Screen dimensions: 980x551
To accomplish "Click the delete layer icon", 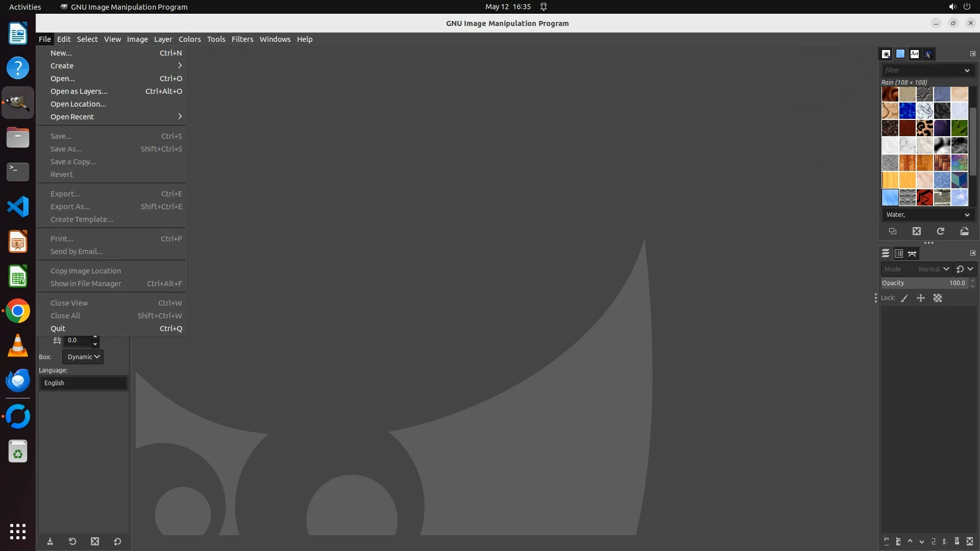I will tap(970, 541).
